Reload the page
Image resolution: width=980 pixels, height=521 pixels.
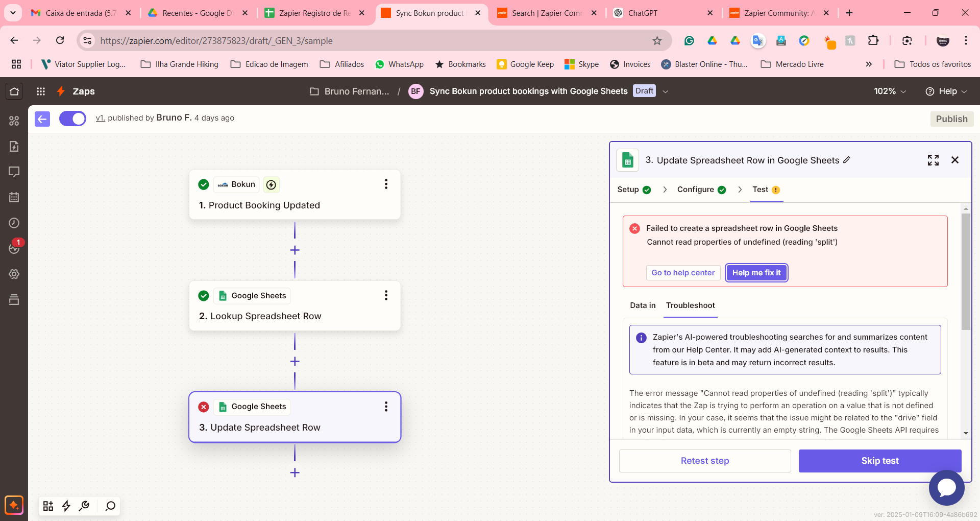point(60,41)
